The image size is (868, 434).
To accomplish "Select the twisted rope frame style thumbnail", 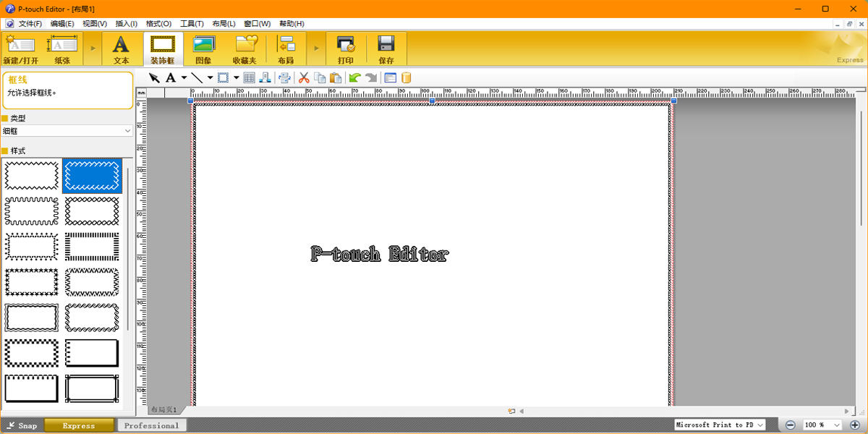I will coord(92,318).
